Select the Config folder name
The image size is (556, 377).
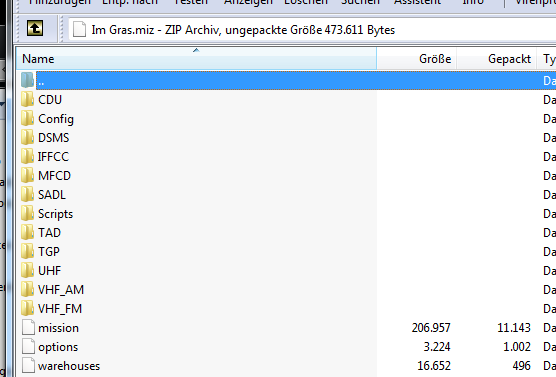click(x=56, y=119)
